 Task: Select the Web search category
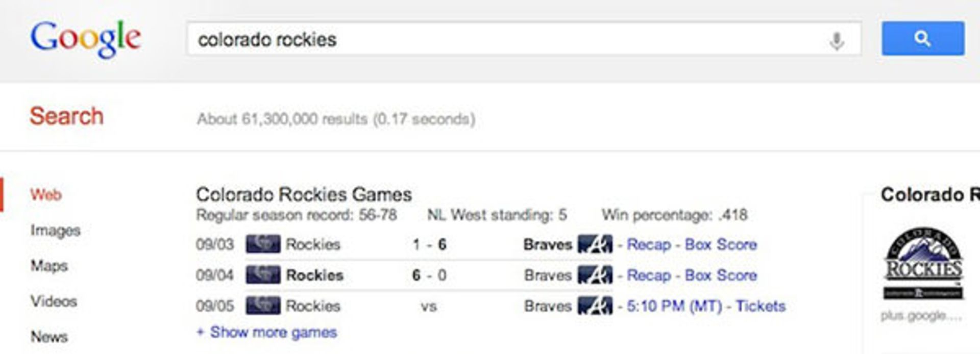[46, 194]
